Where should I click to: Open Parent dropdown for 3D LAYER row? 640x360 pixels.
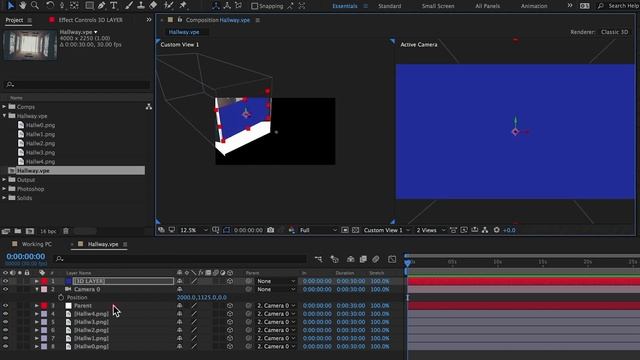click(276, 281)
